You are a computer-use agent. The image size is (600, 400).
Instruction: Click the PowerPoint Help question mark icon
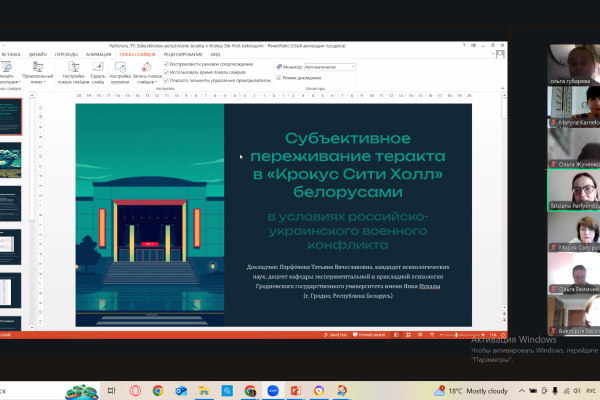[464, 45]
